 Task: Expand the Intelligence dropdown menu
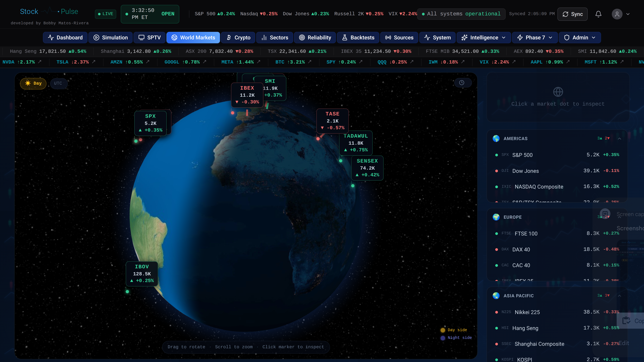pyautogui.click(x=484, y=38)
